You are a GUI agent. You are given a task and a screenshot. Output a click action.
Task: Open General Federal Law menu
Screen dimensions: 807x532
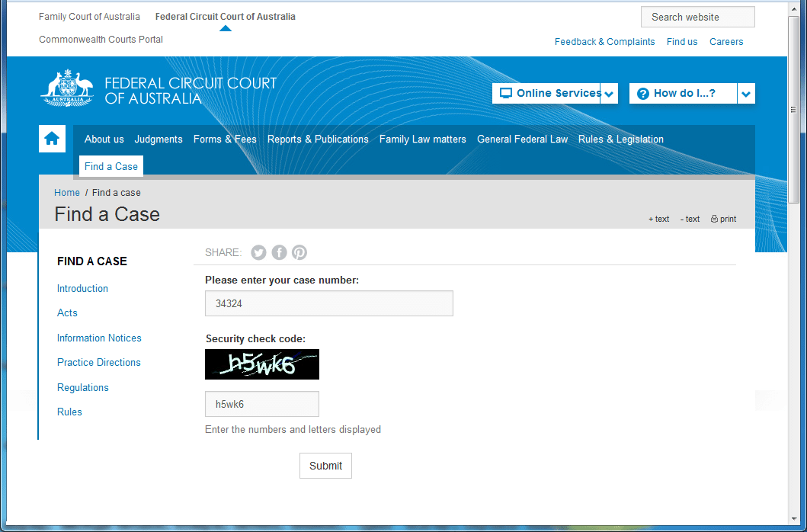(x=523, y=139)
